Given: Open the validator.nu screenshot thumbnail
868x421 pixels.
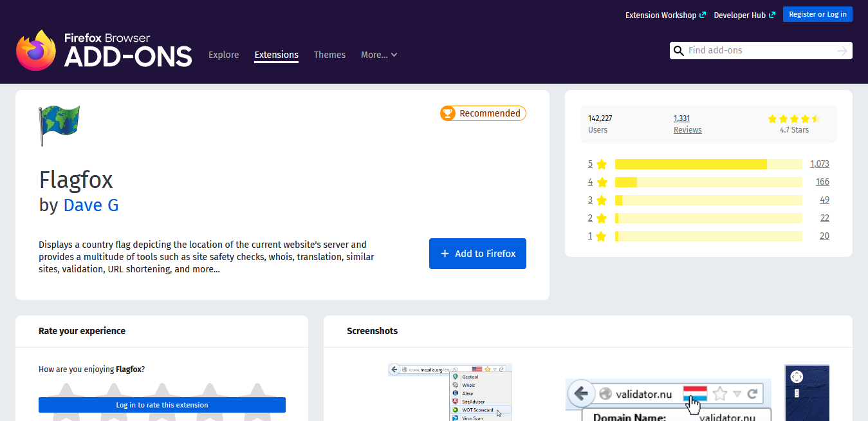Looking at the screenshot, I should [669, 400].
